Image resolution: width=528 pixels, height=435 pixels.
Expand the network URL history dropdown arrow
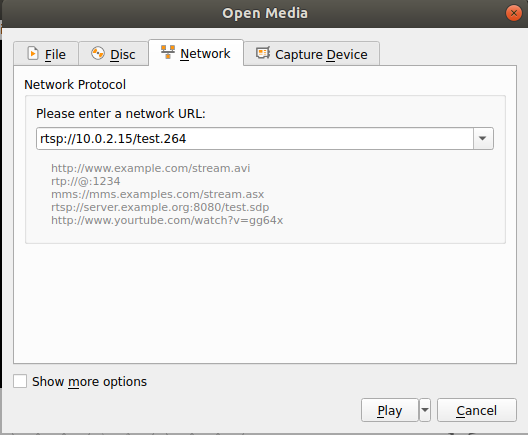[483, 138]
